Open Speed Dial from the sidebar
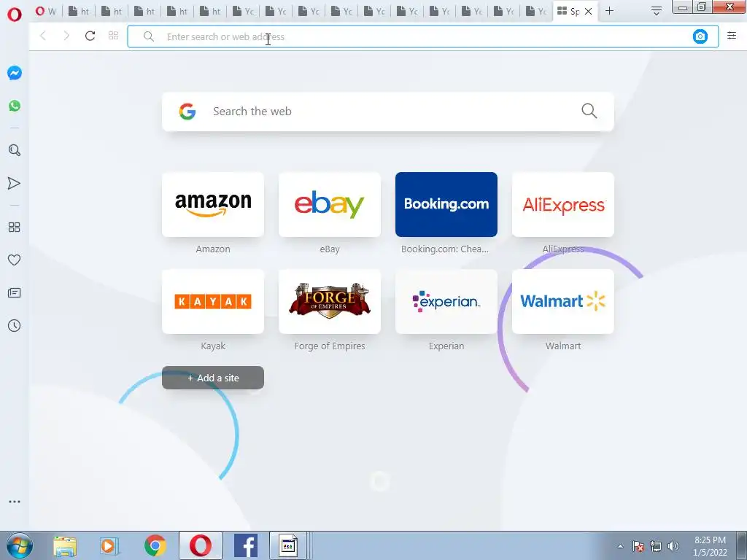 15,227
